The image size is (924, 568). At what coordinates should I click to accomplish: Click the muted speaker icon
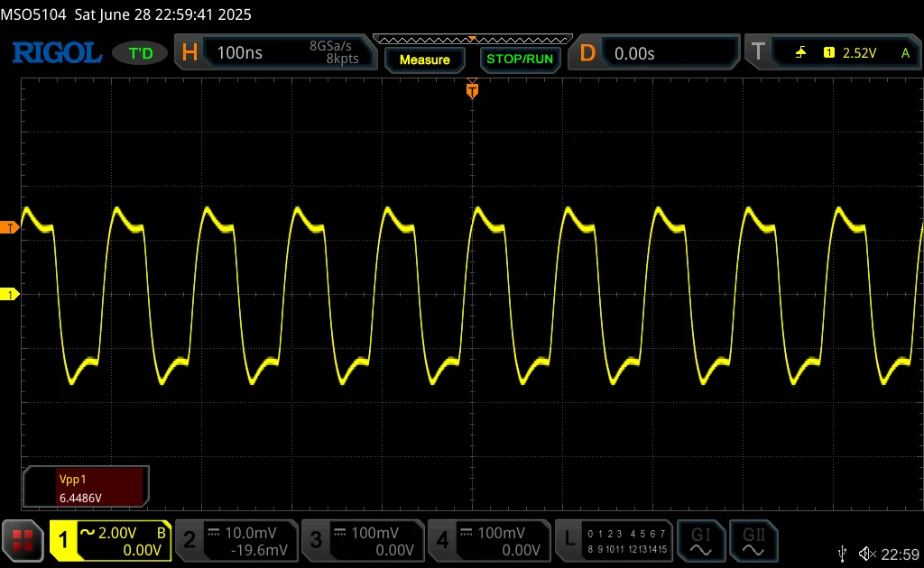[867, 554]
